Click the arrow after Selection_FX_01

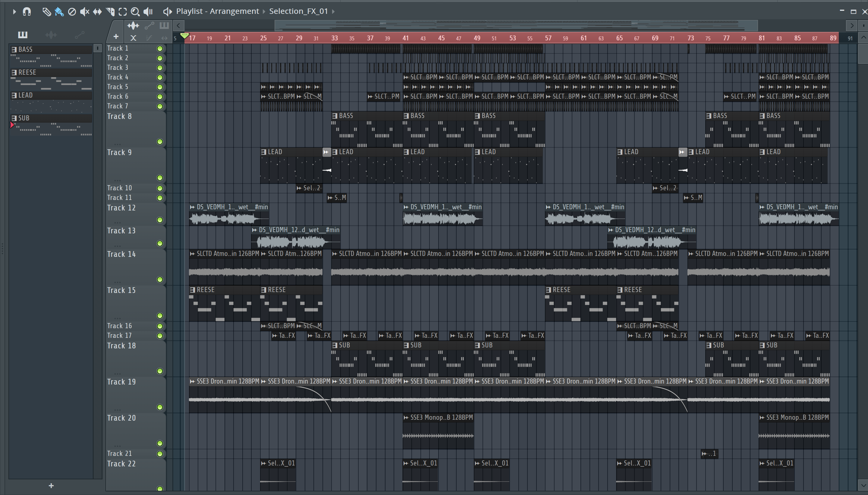(x=333, y=11)
